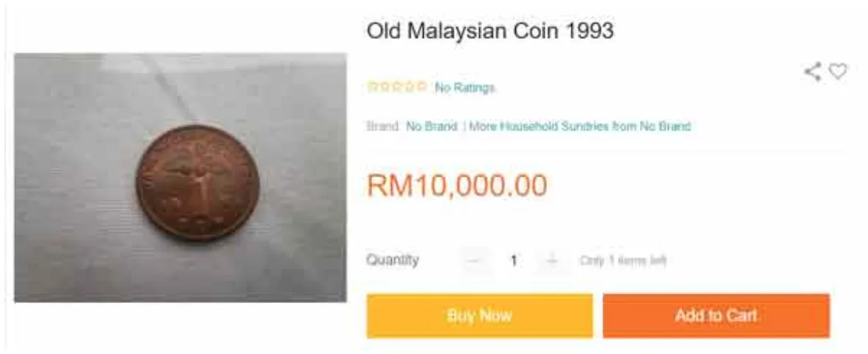
Task: Open More Household Sundries from No Brand
Action: click(580, 126)
